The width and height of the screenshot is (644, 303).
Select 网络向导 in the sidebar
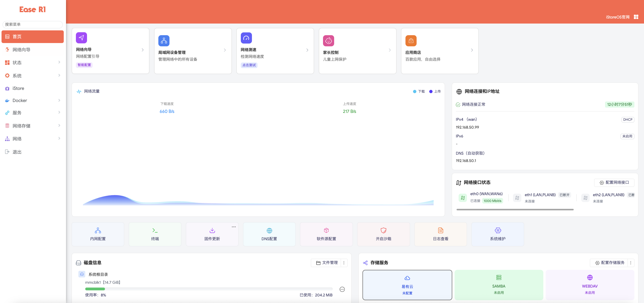[x=22, y=50]
